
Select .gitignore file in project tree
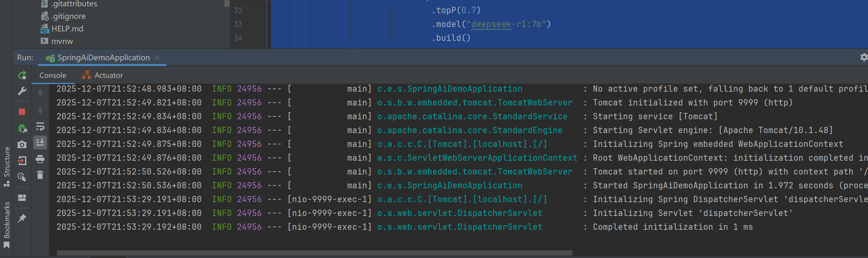(x=63, y=16)
